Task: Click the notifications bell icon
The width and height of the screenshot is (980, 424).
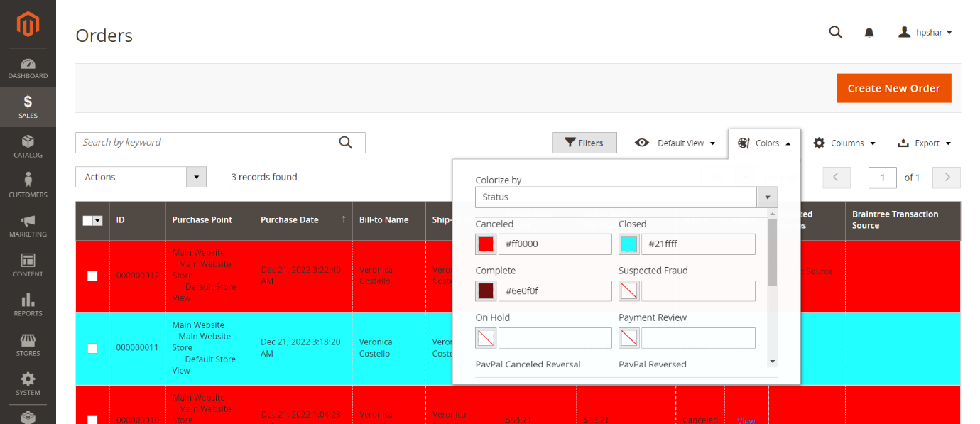Action: [x=869, y=33]
